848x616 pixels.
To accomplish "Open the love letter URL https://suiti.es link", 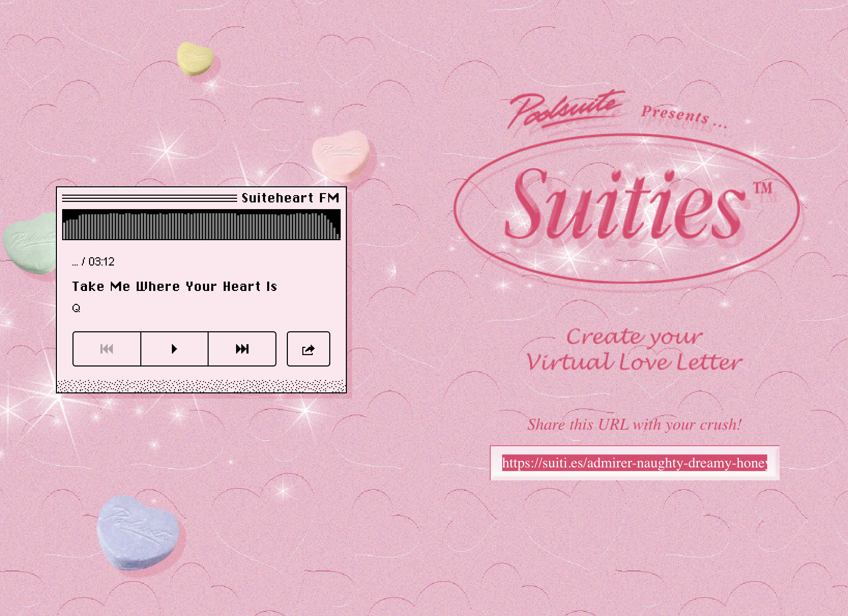I will pos(635,463).
